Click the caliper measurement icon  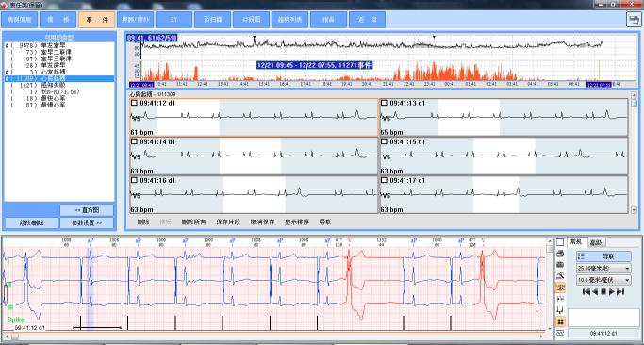click(560, 310)
